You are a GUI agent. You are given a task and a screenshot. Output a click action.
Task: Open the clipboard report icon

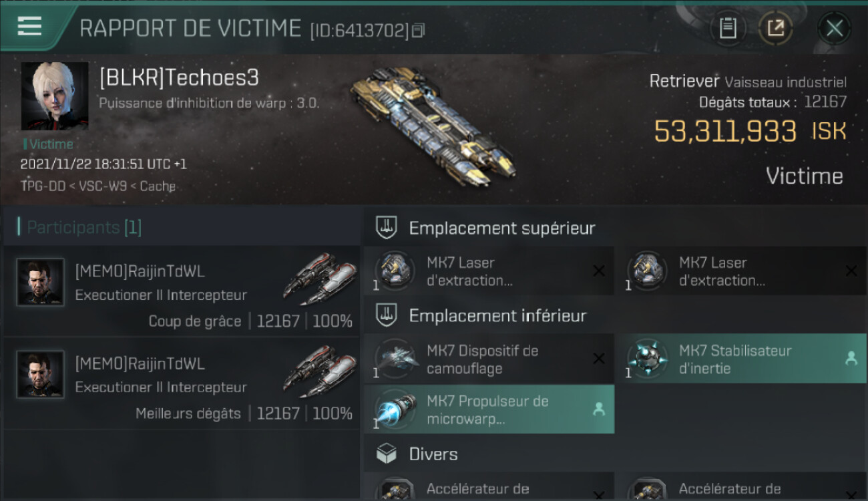[728, 28]
